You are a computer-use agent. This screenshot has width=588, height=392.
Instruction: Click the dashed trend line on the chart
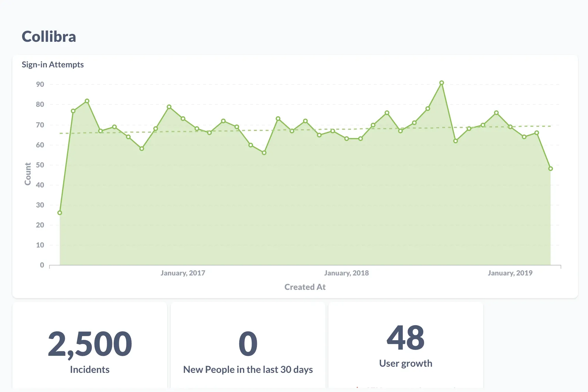click(x=305, y=130)
